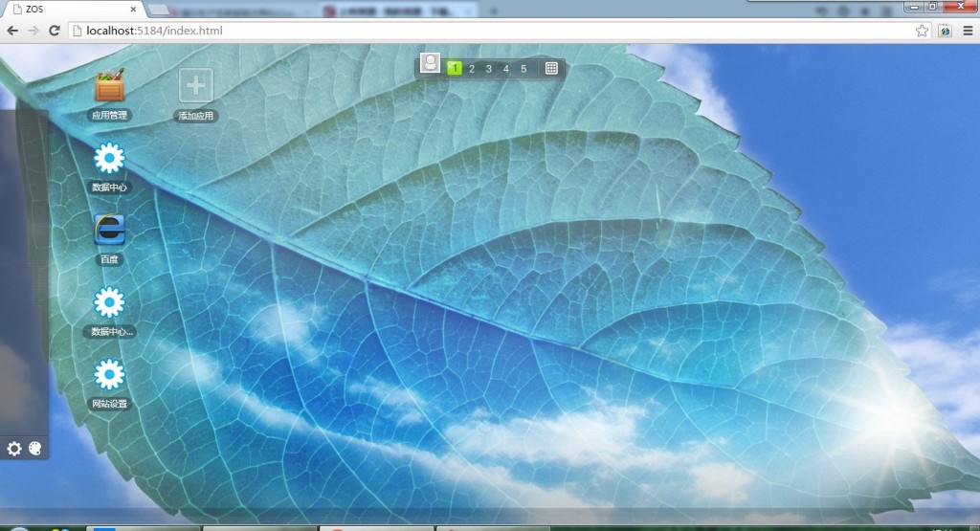980x531 pixels.
Task: Open the 网站设置 app icon
Action: tap(109, 375)
